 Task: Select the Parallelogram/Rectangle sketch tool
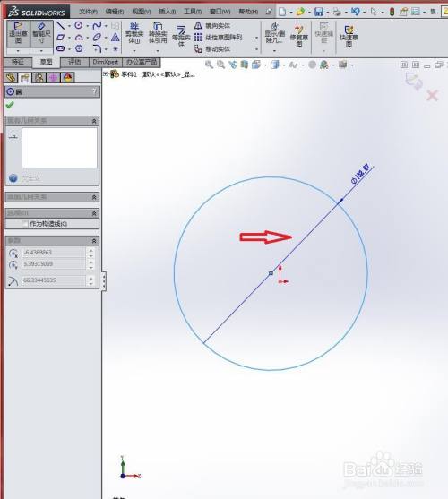coord(60,38)
